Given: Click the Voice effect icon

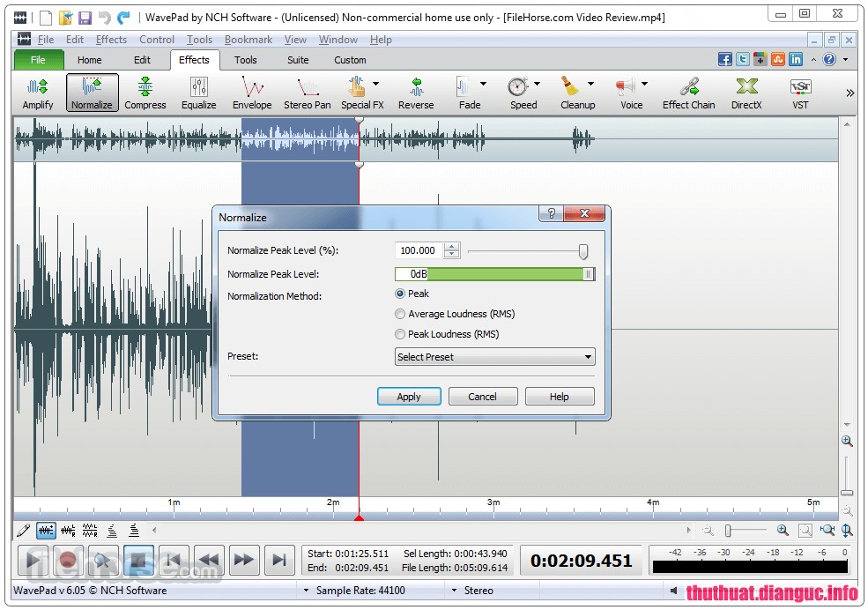Looking at the screenshot, I should (626, 86).
